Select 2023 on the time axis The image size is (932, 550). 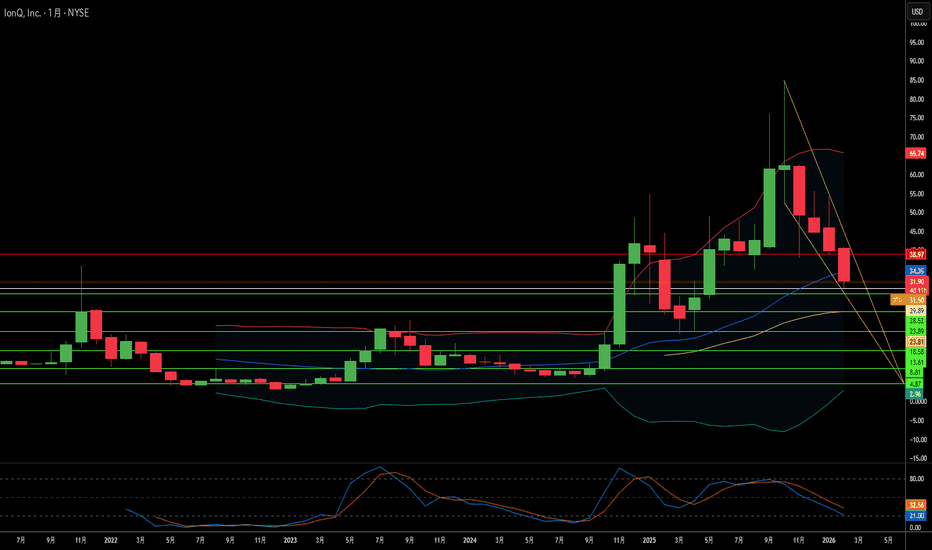point(289,539)
